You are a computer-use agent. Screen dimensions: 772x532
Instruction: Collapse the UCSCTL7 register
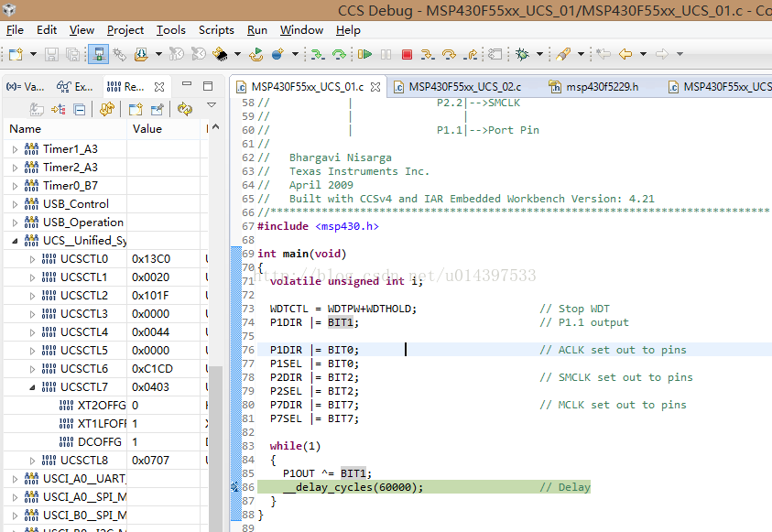[33, 387]
